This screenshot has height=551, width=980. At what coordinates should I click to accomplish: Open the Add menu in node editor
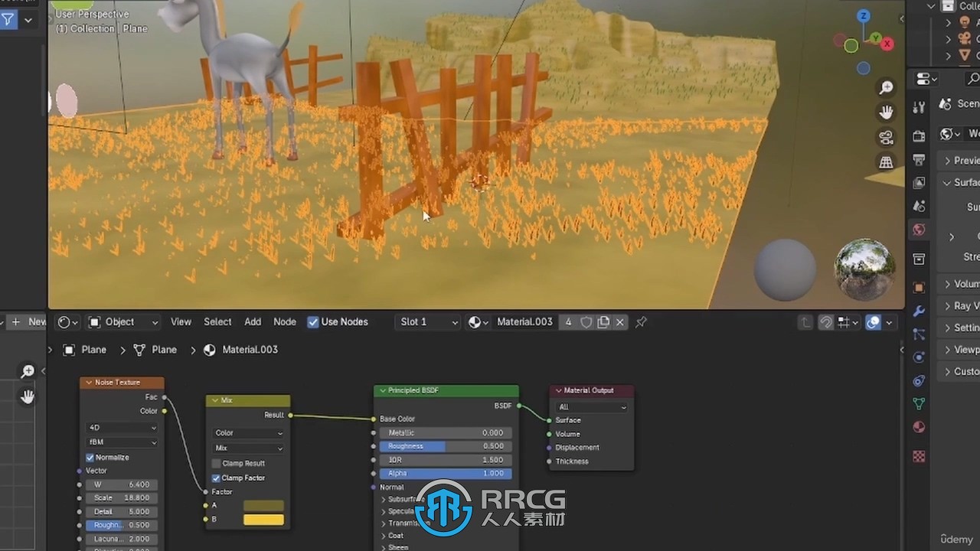tap(253, 322)
